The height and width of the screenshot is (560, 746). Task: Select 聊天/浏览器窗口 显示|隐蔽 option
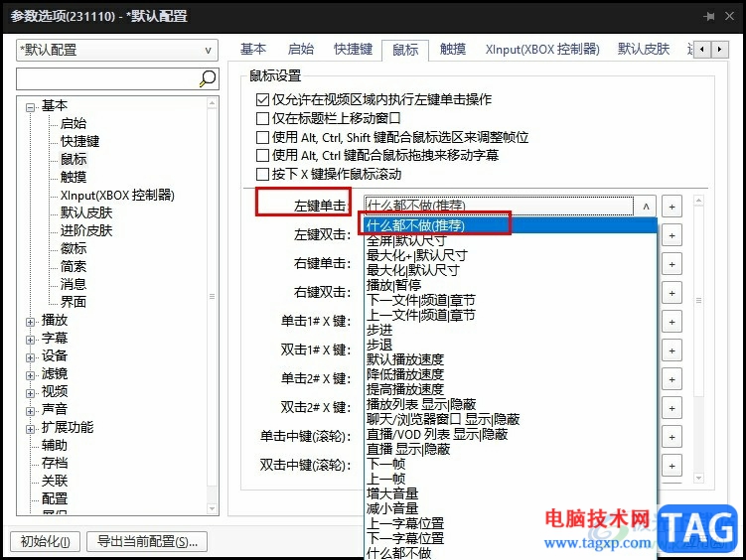tap(511, 419)
